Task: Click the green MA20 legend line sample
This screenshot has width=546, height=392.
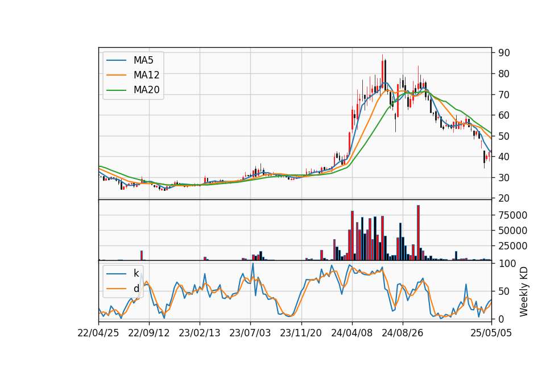Action: click(x=116, y=90)
